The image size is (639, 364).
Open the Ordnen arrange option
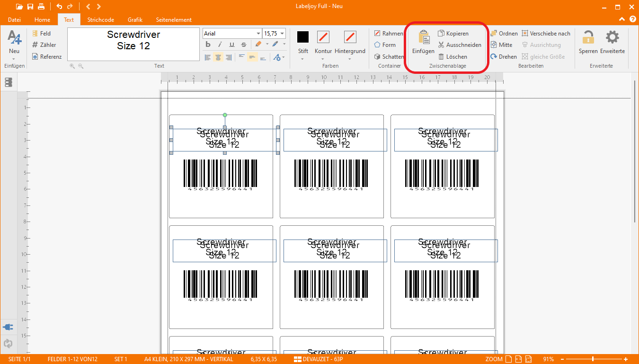tap(504, 34)
